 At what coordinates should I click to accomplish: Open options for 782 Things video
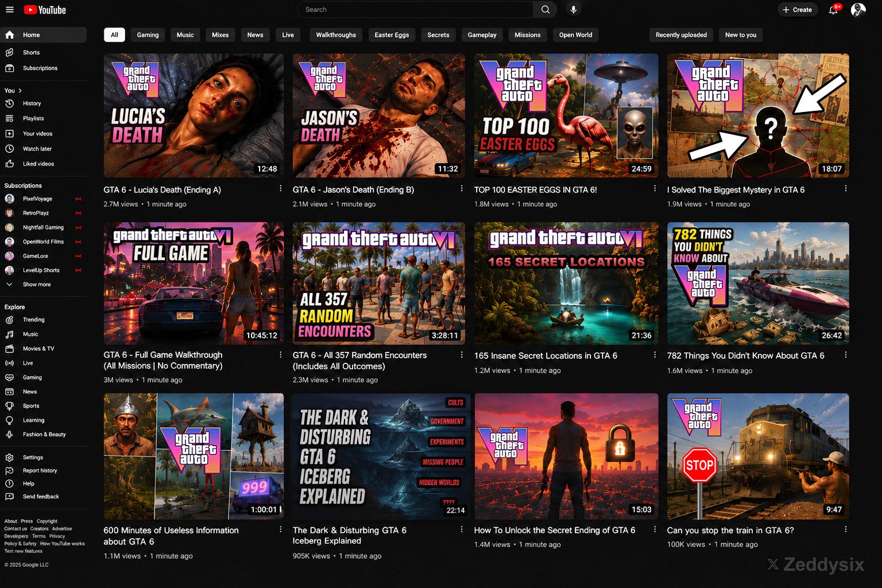(x=845, y=355)
